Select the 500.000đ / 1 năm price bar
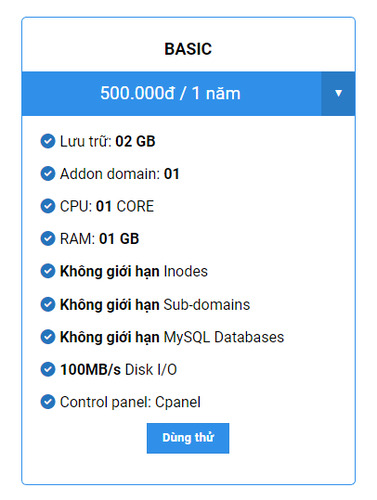The image size is (377, 500). coord(171,93)
